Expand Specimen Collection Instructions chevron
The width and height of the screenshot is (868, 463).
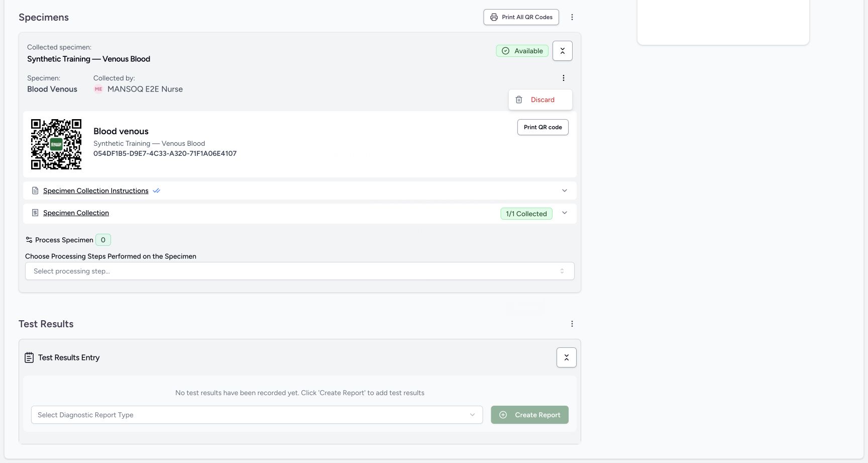pyautogui.click(x=565, y=191)
